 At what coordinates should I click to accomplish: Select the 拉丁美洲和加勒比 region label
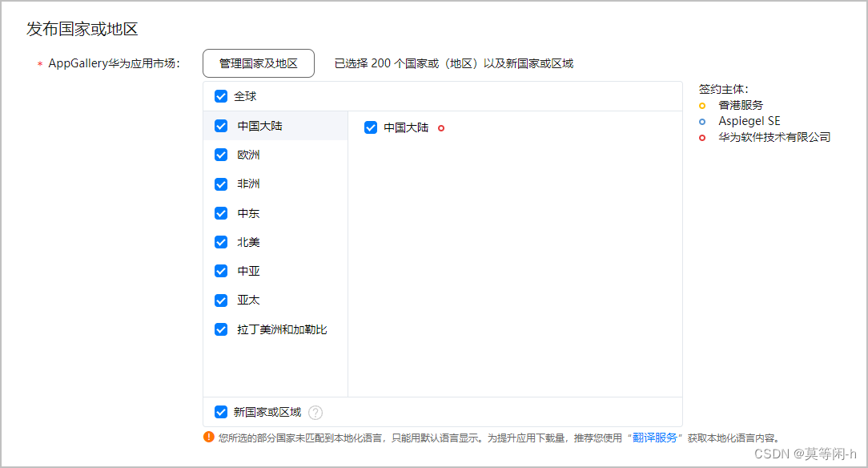(x=283, y=329)
